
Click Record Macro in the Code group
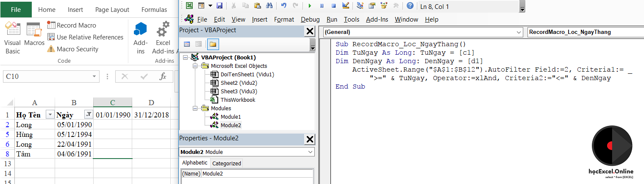click(x=72, y=25)
